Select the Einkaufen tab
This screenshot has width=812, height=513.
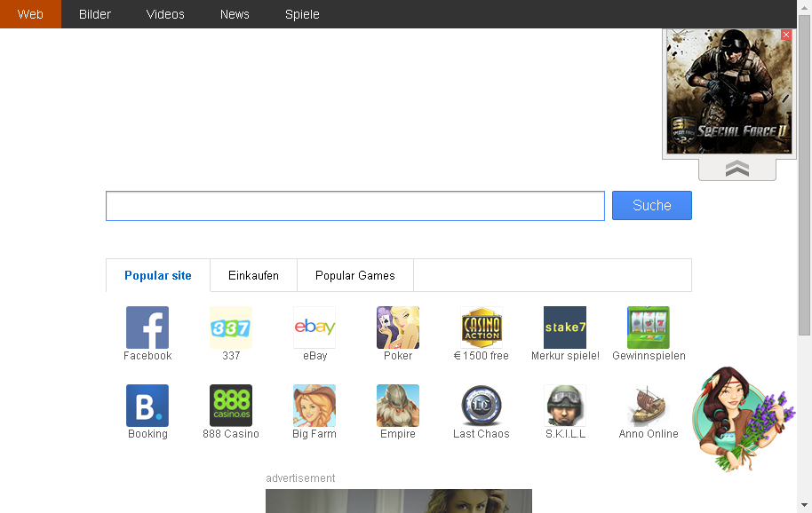253,276
